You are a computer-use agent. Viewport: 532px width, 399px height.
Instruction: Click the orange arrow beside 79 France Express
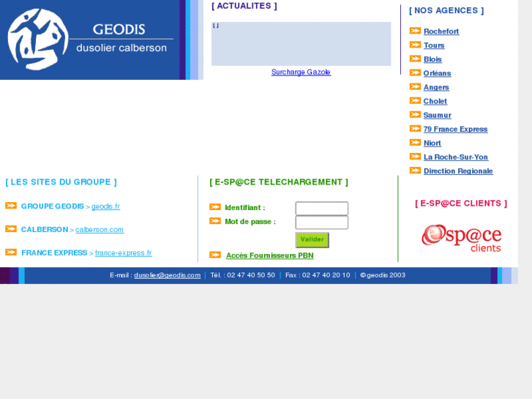[415, 128]
